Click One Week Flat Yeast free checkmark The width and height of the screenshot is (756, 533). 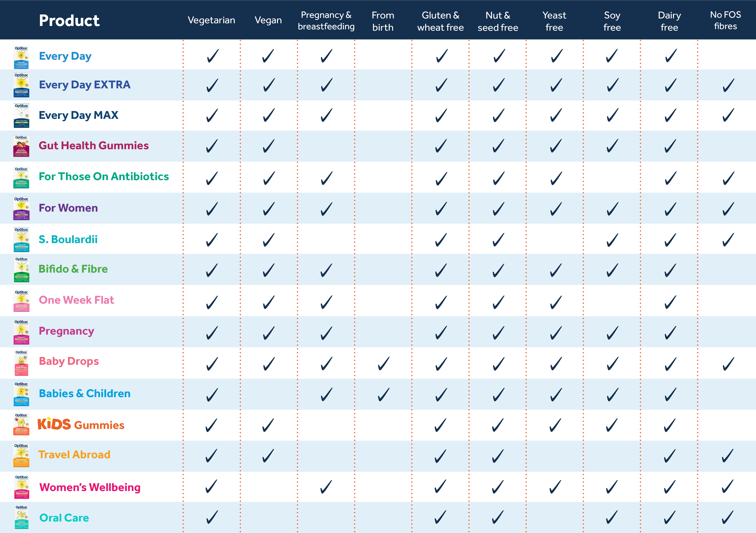(556, 302)
